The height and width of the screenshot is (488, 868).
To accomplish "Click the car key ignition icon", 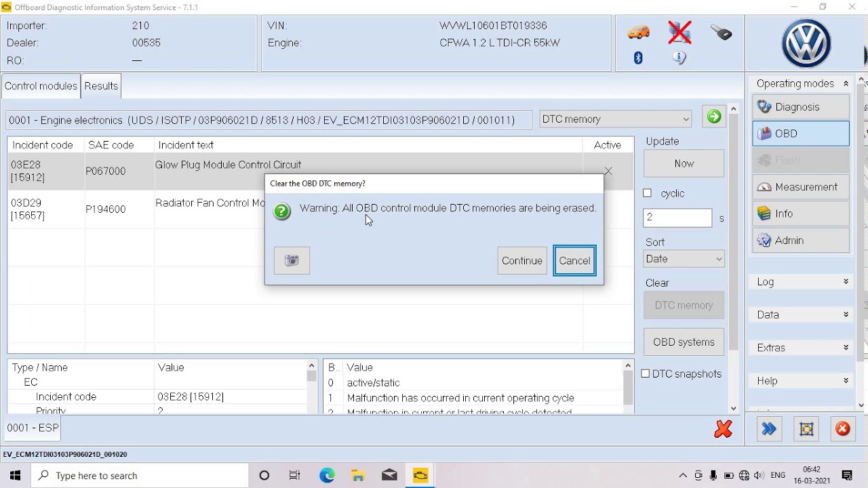I will 722,32.
